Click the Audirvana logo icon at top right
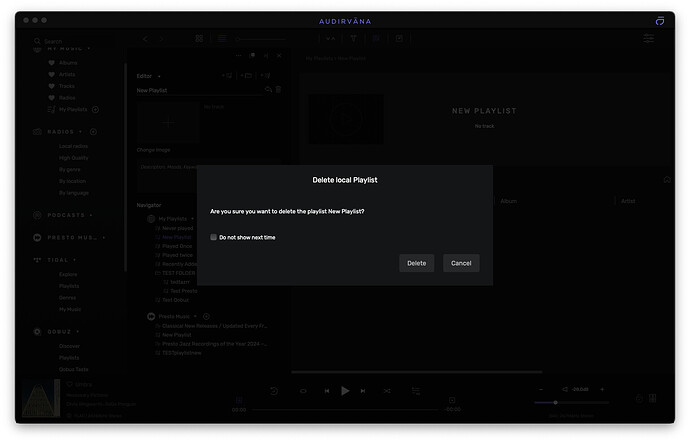 pos(660,21)
